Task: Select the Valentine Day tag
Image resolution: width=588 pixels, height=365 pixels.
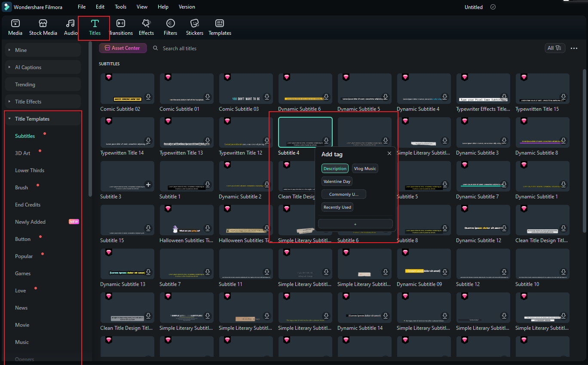Action: pos(337,181)
